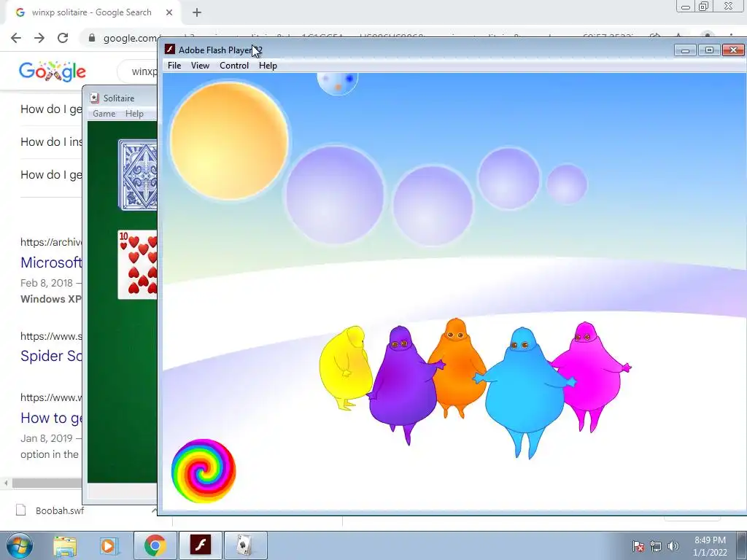Click the Windows Start button
Screen dimensions: 747x560
(20, 545)
